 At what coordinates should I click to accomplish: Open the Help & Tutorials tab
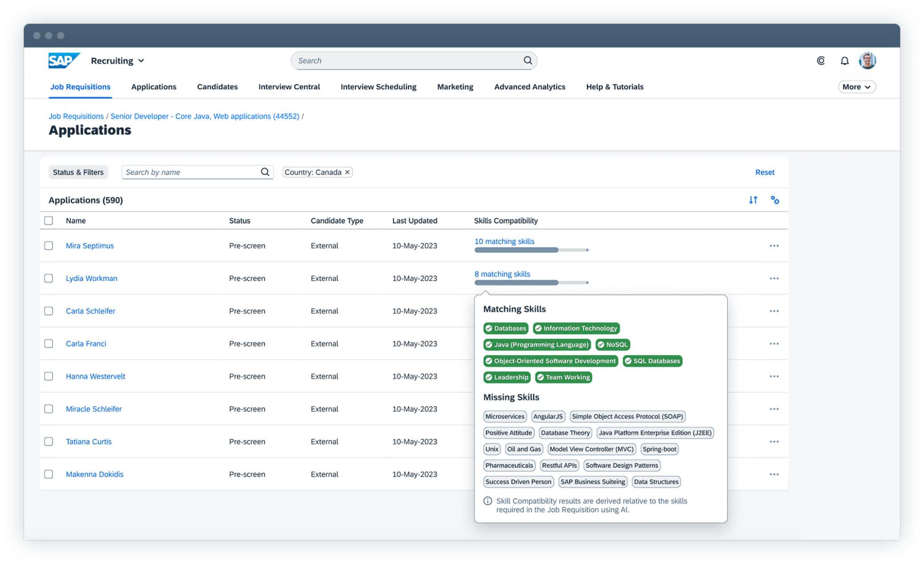point(615,87)
